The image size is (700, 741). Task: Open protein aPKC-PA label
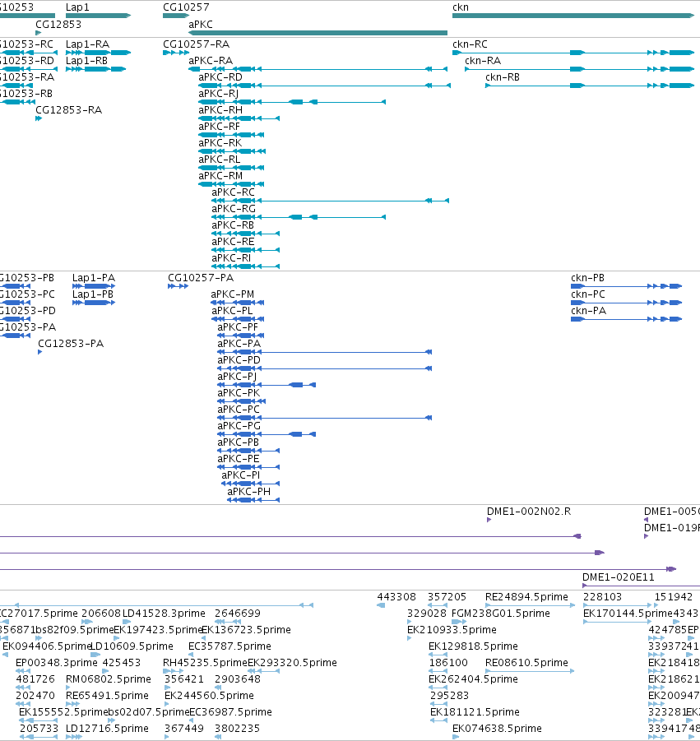239,344
